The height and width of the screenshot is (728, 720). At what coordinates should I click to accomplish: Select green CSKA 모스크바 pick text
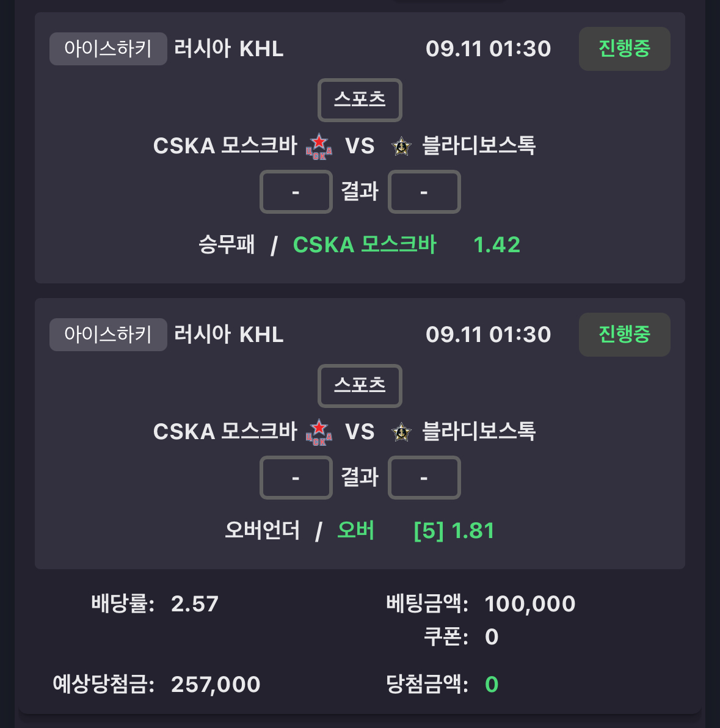[365, 245]
